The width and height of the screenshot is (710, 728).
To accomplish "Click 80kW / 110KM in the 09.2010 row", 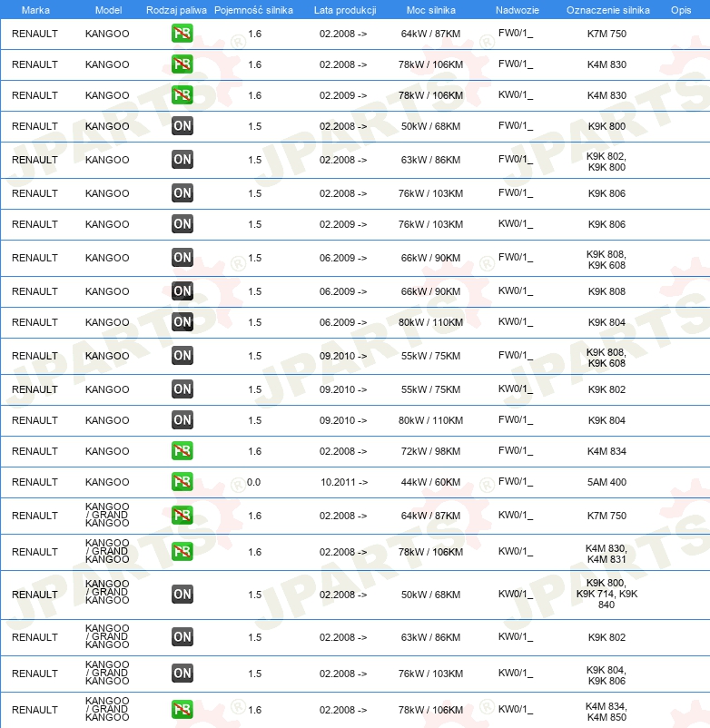I will [430, 420].
